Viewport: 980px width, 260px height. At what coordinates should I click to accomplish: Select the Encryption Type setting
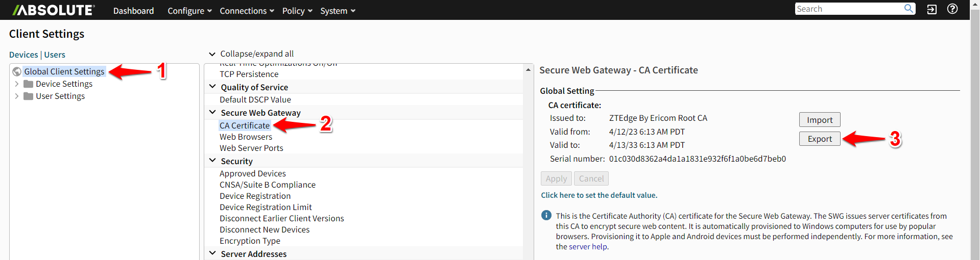coord(250,241)
